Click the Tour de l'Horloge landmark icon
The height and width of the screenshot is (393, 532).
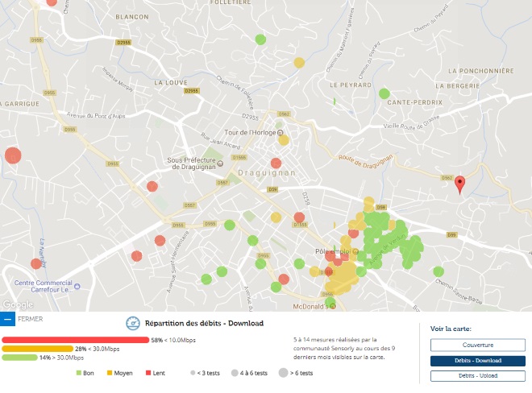281,132
